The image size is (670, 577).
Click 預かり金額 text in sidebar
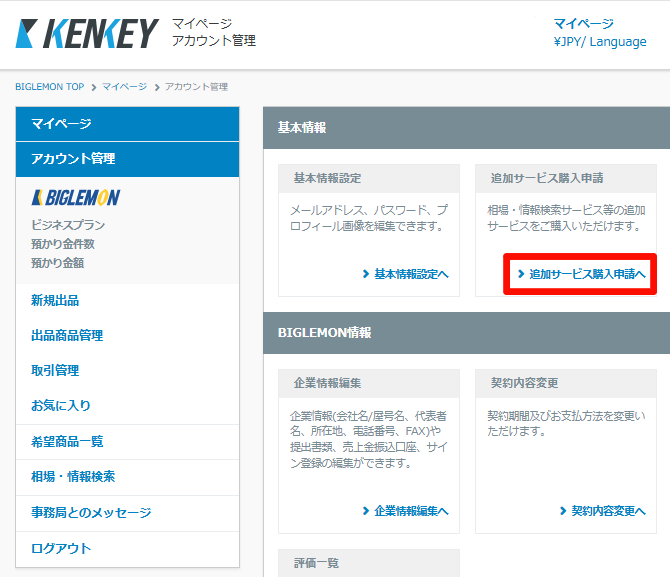point(57,262)
